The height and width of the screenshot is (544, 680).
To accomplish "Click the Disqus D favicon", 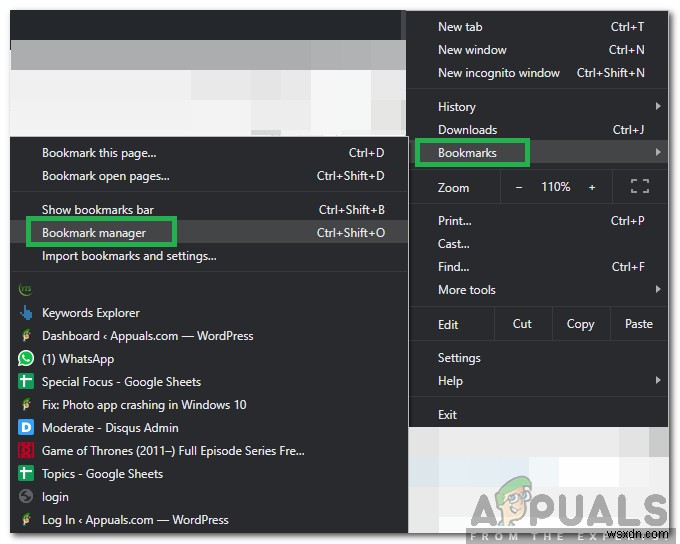I will point(26,427).
